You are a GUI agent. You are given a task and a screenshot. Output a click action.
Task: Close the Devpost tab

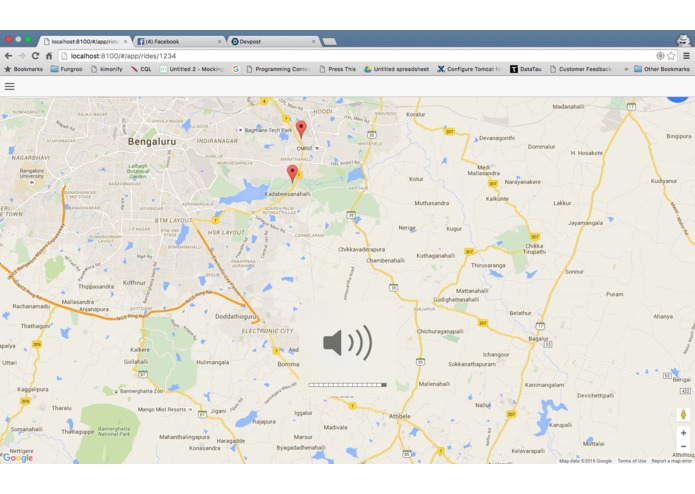coord(314,42)
